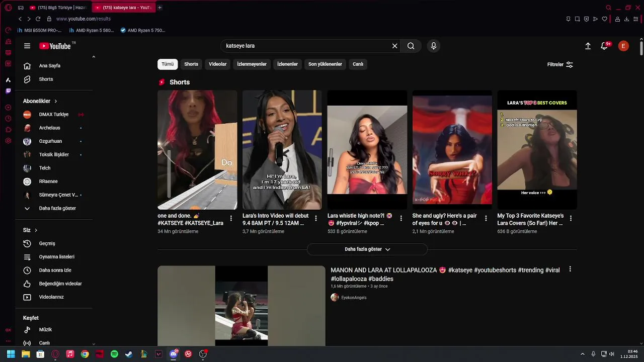Open MSI B550M PRO bookmark
Screen dimensions: 644x362
[x=39, y=30]
